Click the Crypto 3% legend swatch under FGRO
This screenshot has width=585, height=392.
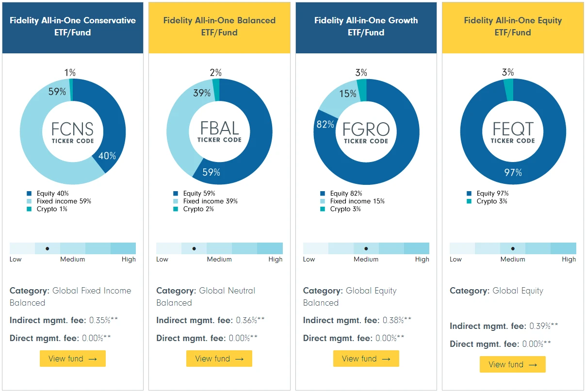323,209
